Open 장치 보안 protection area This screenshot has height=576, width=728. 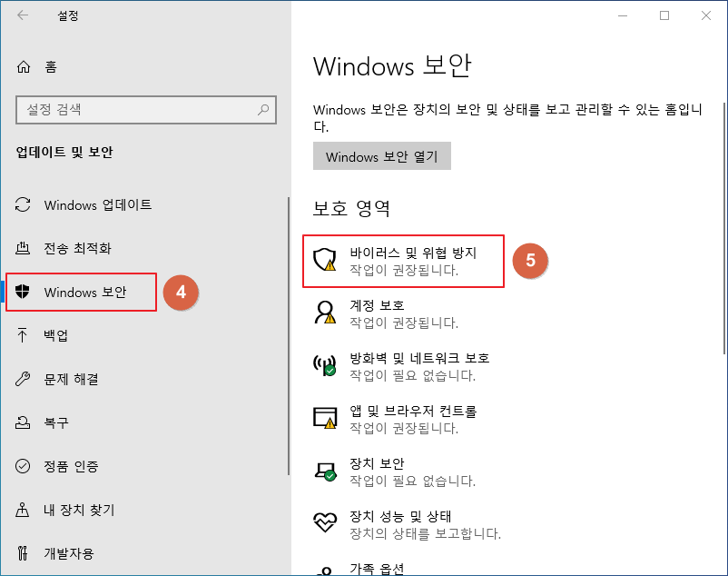coord(395,472)
